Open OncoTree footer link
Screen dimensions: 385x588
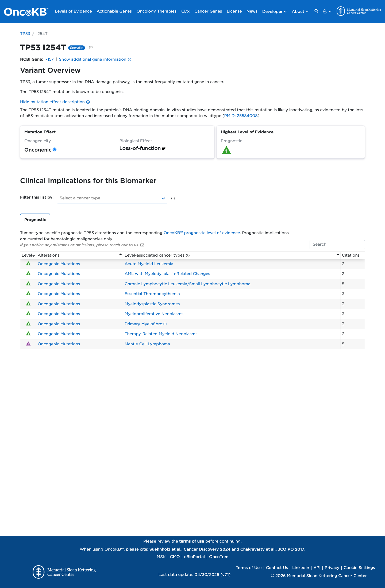[x=219, y=557]
